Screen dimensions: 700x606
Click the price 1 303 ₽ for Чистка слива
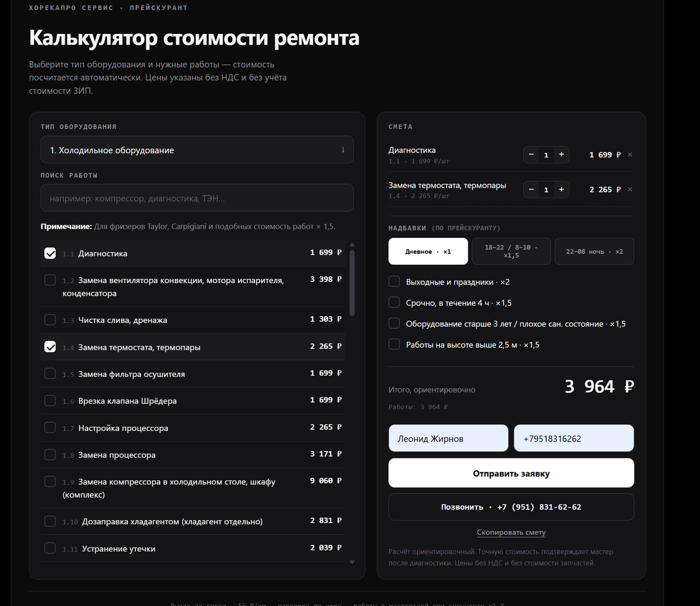click(326, 319)
